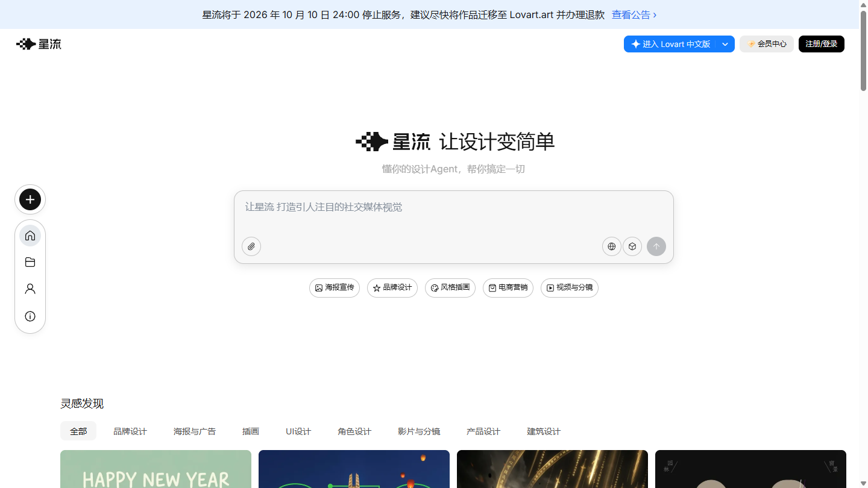The height and width of the screenshot is (488, 868).
Task: Click the black plus new project icon
Action: pyautogui.click(x=30, y=199)
